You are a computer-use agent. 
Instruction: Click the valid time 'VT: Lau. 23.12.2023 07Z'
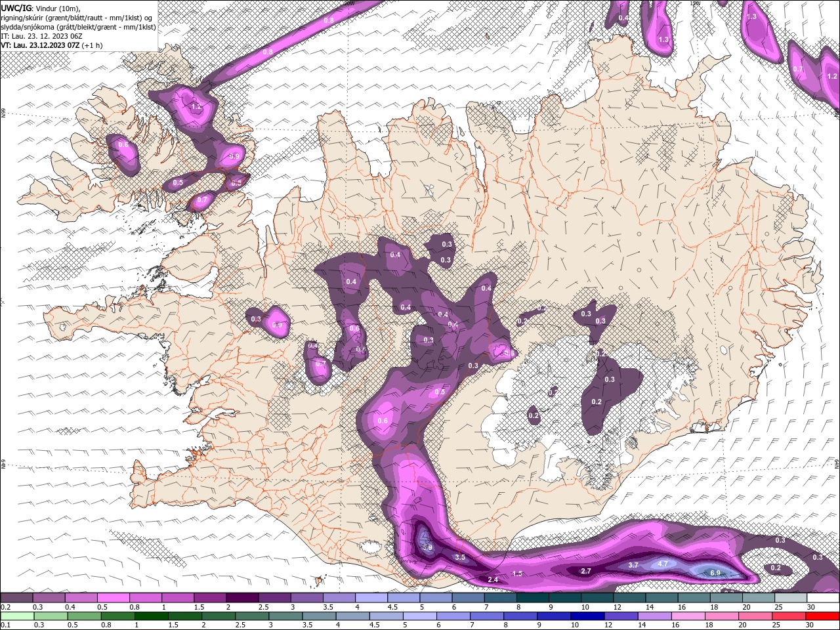[x=40, y=45]
